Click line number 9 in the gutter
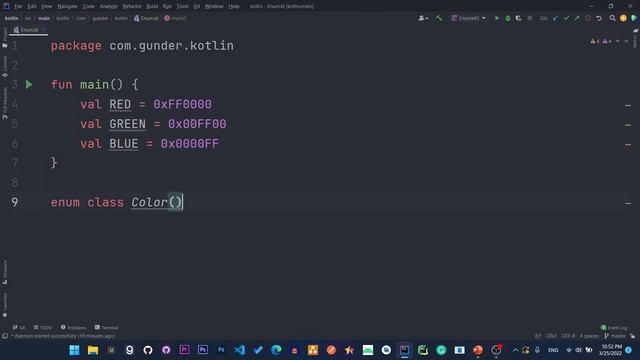Image resolution: width=640 pixels, height=360 pixels. point(15,202)
